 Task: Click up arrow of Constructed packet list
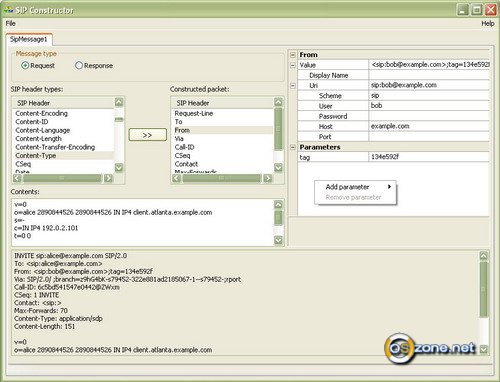pos(278,102)
